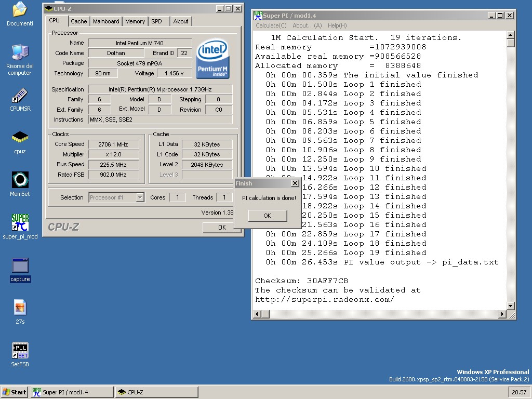
Task: Click the Super PI horizontal scrollbar thumb
Action: click(265, 314)
